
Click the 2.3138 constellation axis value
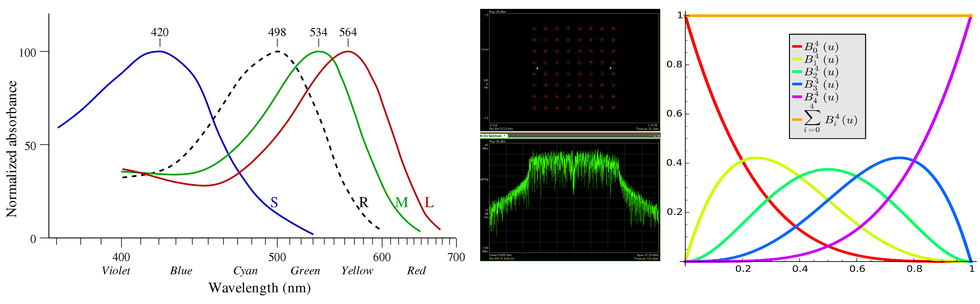point(653,125)
